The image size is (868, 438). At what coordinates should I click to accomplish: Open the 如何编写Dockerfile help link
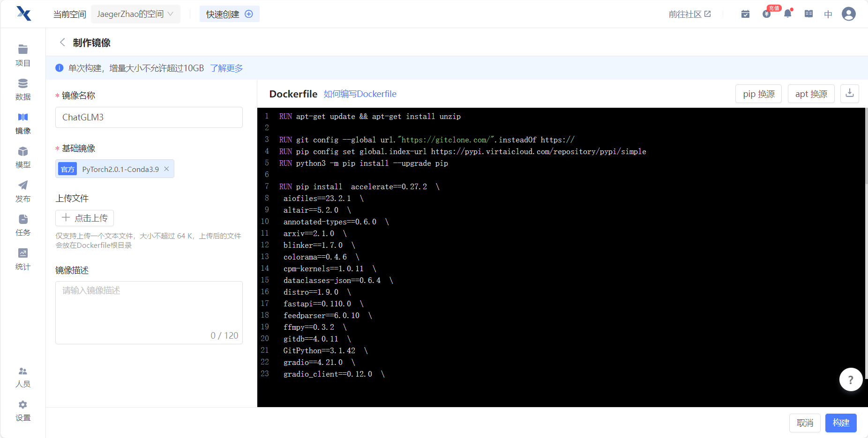[360, 94]
